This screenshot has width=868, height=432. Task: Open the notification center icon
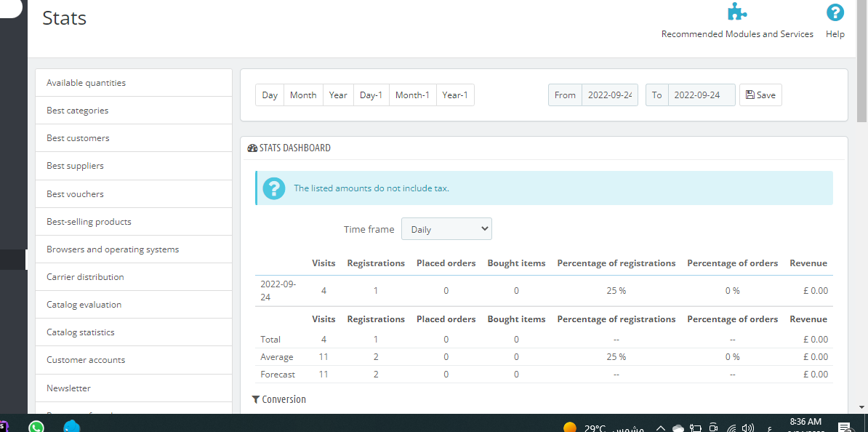[845, 427]
